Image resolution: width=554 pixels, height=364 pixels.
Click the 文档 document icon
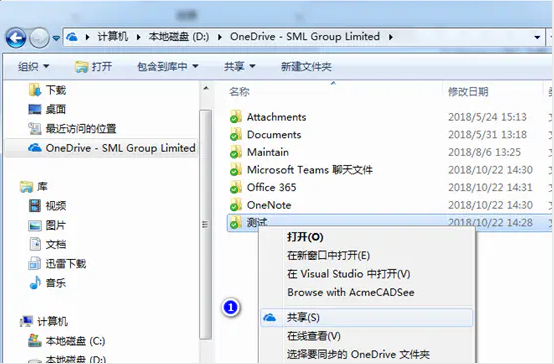(35, 244)
